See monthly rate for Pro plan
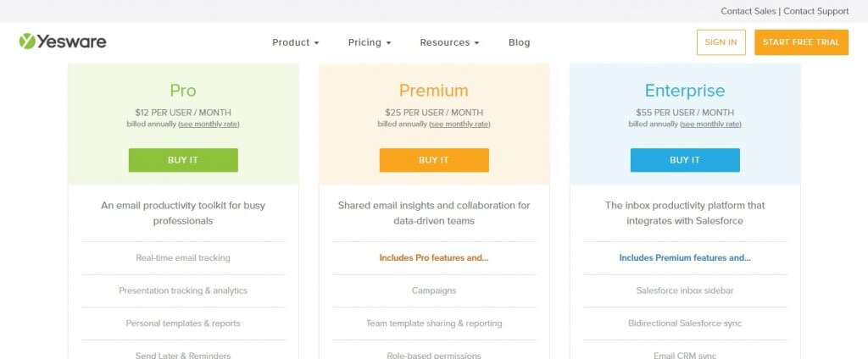Image resolution: width=868 pixels, height=359 pixels. (x=209, y=124)
